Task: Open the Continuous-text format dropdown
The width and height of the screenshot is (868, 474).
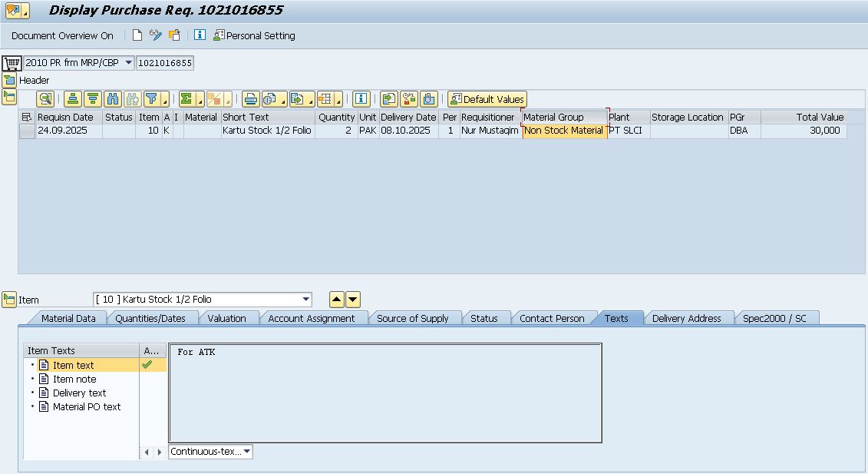Action: point(247,452)
